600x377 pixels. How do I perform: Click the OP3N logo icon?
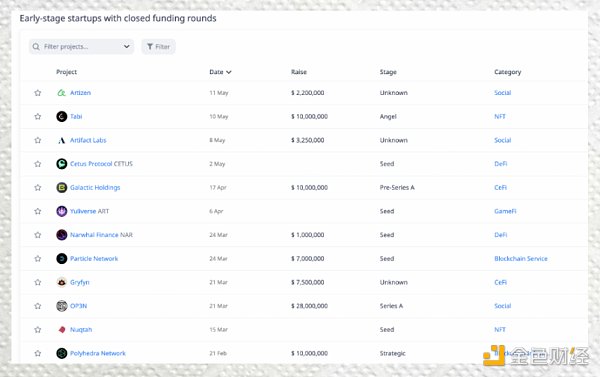tap(62, 306)
